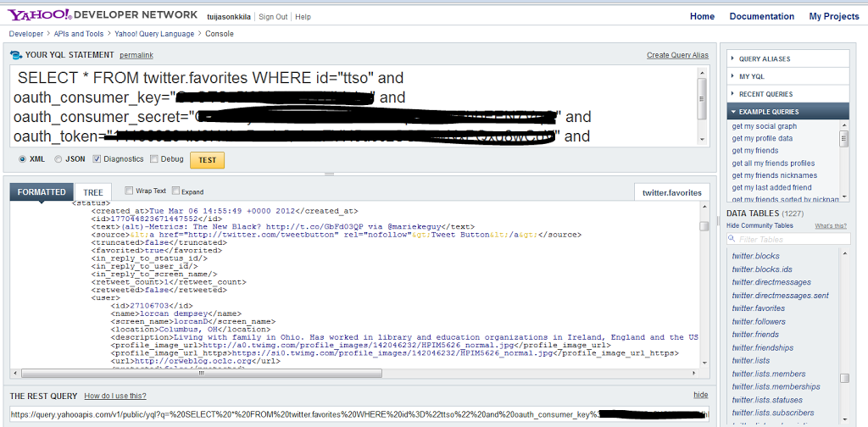This screenshot has width=868, height=427.
Task: Expand the Query Aliases section
Action: click(x=763, y=59)
